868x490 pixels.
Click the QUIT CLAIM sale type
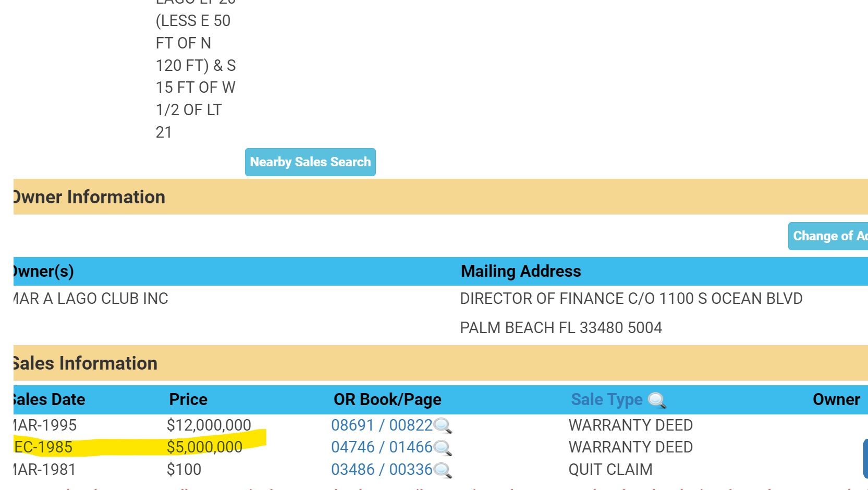[x=610, y=470]
